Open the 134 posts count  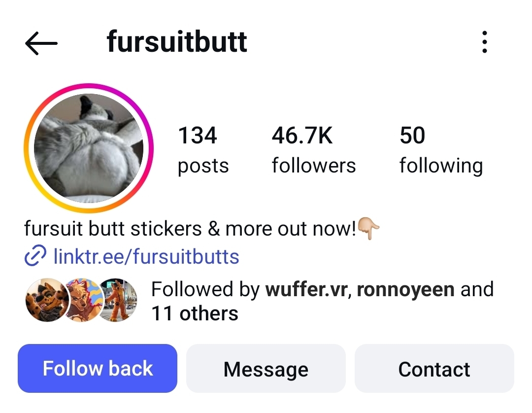[203, 150]
